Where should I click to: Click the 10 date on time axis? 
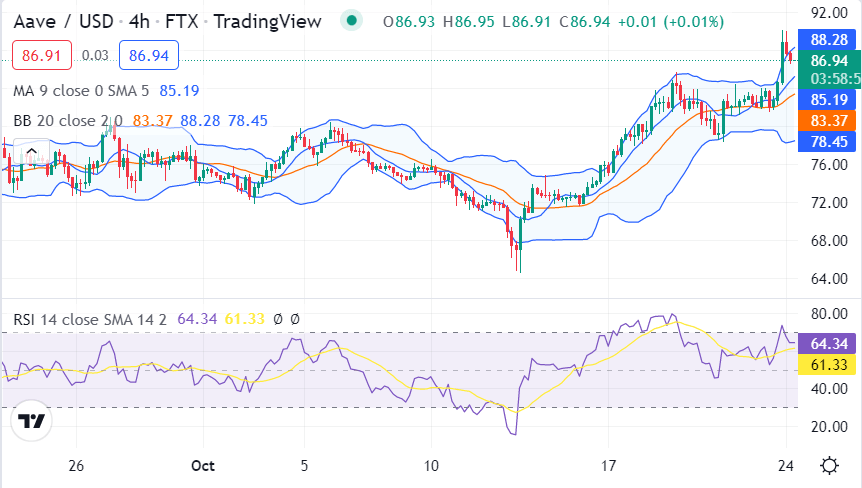click(x=431, y=466)
